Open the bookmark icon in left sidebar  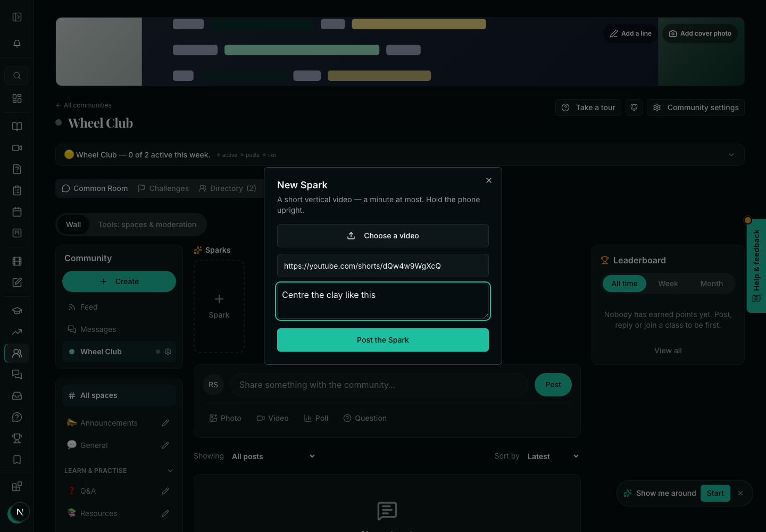tap(17, 460)
